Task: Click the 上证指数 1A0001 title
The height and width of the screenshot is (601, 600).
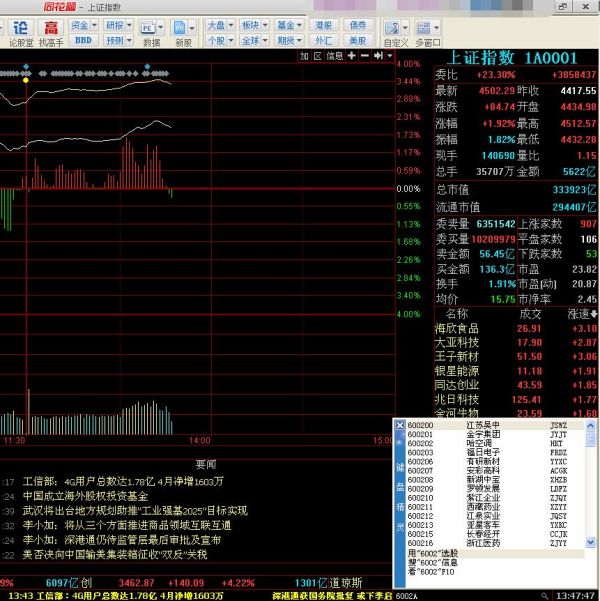Action: point(512,58)
